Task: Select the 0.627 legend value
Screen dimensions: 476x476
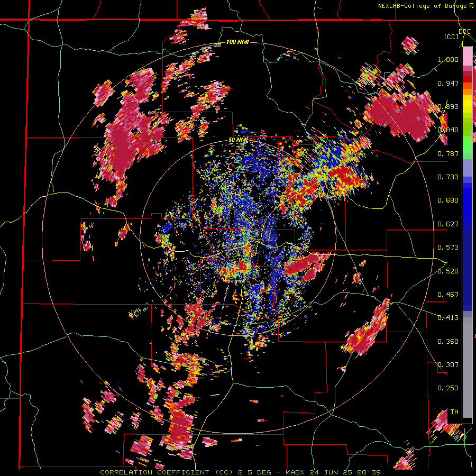Action: click(448, 224)
